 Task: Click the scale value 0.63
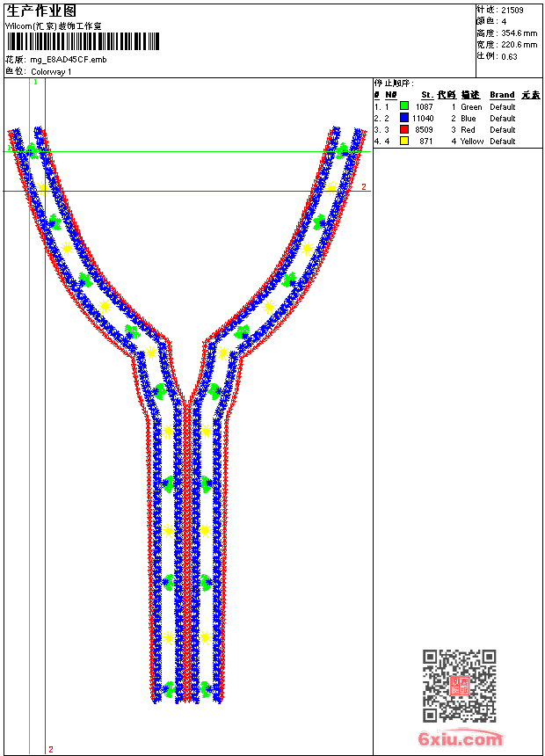509,57
